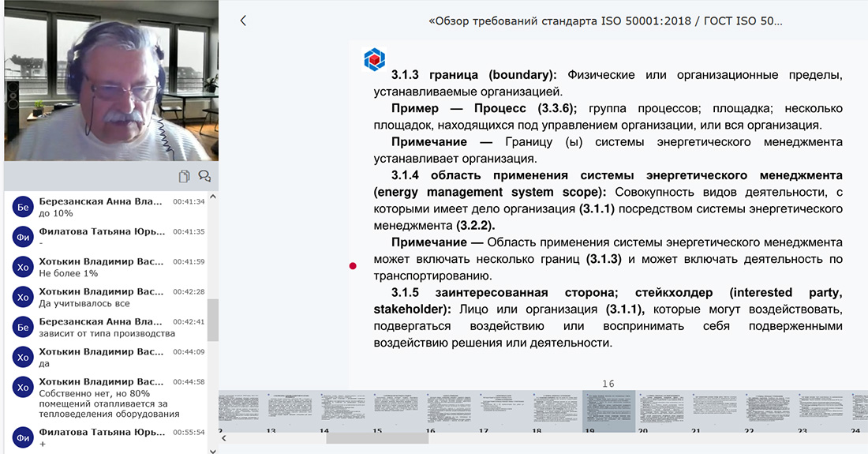Click the thumbnail strip horizontal scrollbar thumb
Viewport: 868px width, 454px height.
[377, 438]
